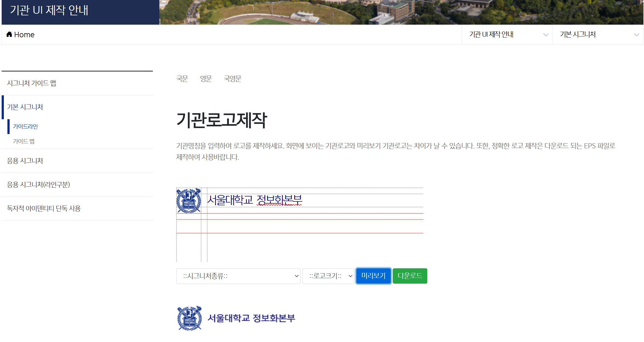Select 기본 시그니처 in the sidebar menu
The height and width of the screenshot is (342, 644).
(x=77, y=107)
